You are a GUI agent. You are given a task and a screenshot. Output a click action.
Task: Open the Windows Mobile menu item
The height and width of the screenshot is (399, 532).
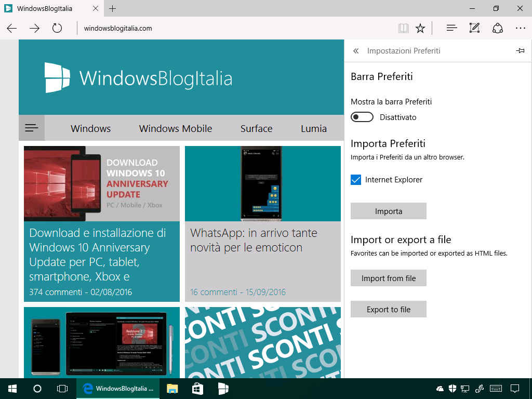176,129
